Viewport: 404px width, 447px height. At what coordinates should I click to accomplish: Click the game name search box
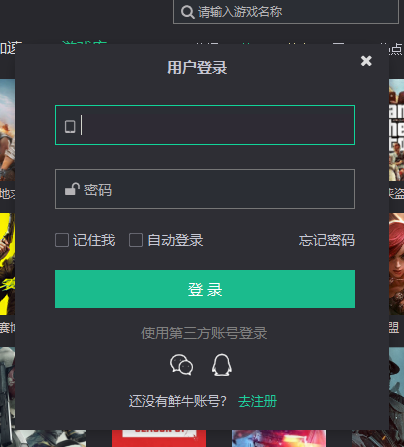tap(286, 12)
